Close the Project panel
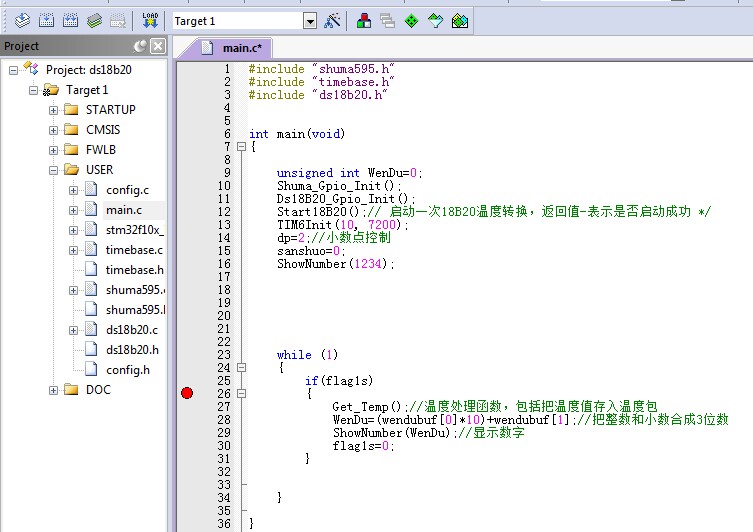The width and height of the screenshot is (753, 532). 158,46
